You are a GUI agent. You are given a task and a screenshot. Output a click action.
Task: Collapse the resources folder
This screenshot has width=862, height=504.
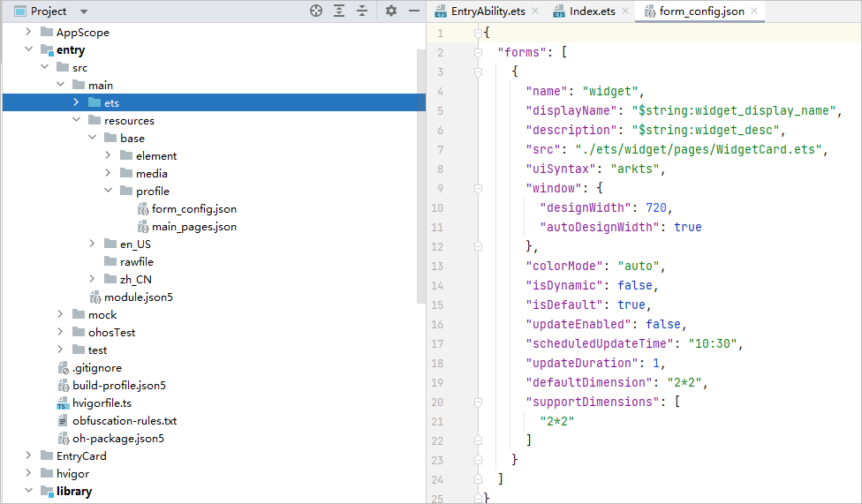tap(77, 120)
